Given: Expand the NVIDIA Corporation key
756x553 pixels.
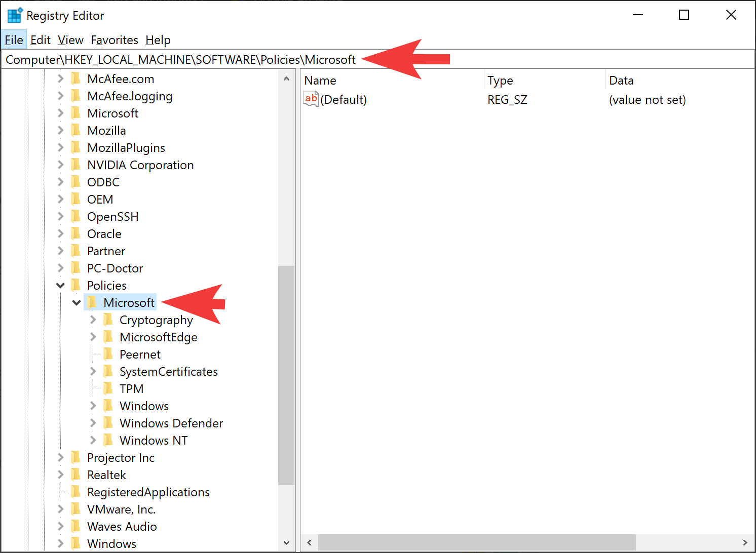Looking at the screenshot, I should (x=60, y=165).
